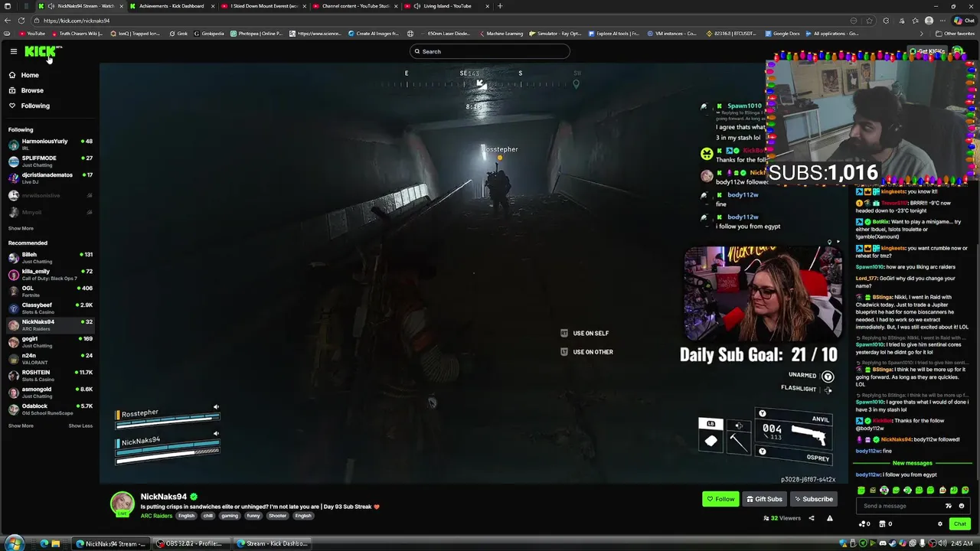This screenshot has height=551, width=980.
Task: Click the Shooter tag
Action: click(277, 516)
